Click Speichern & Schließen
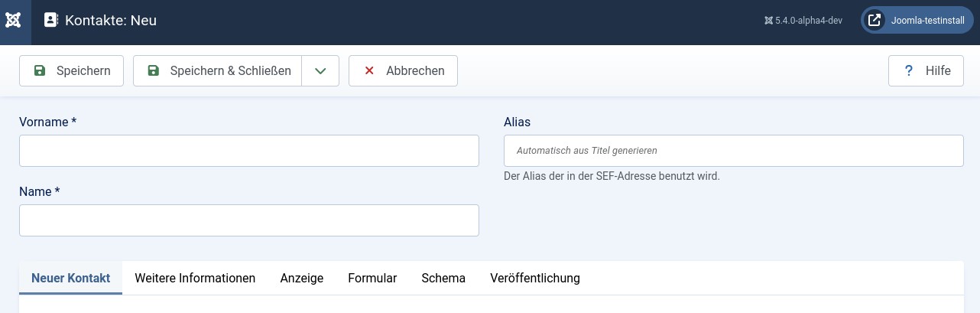The image size is (980, 313). coord(218,71)
